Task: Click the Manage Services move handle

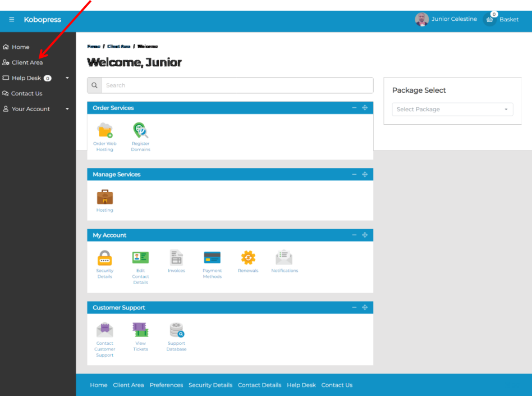Action: pos(365,174)
